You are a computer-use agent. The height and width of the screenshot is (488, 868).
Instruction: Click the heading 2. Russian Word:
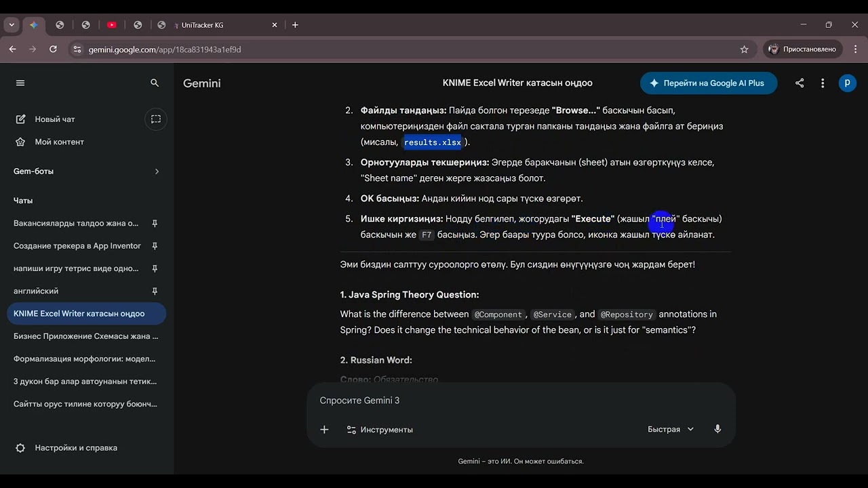[x=376, y=360]
